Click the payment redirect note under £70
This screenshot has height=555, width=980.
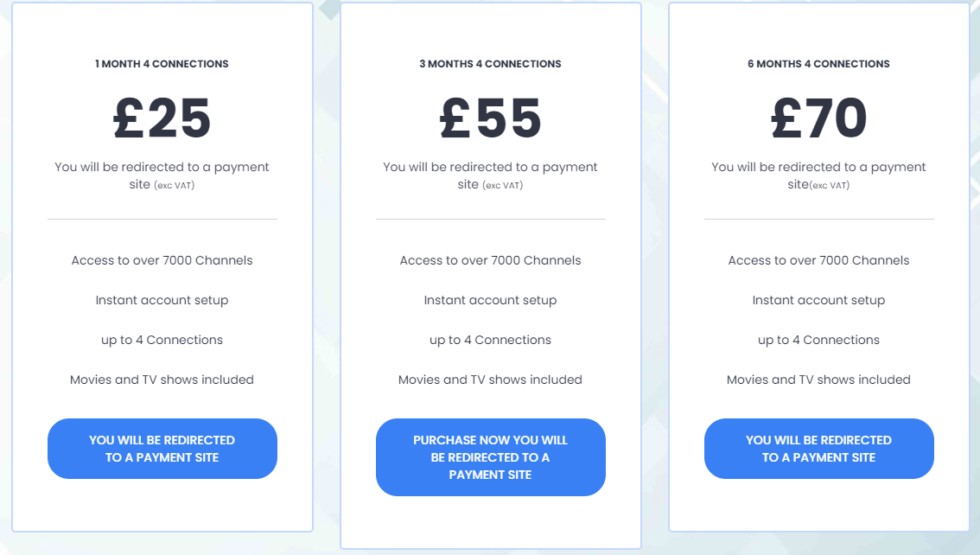[x=818, y=175]
